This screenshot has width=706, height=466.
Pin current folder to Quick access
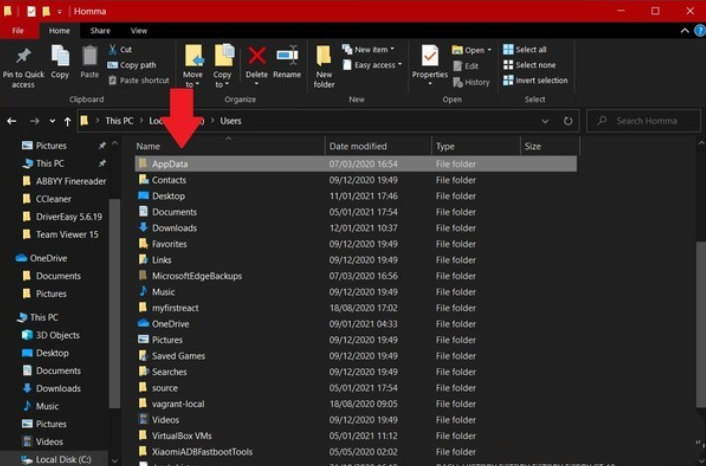[x=23, y=68]
